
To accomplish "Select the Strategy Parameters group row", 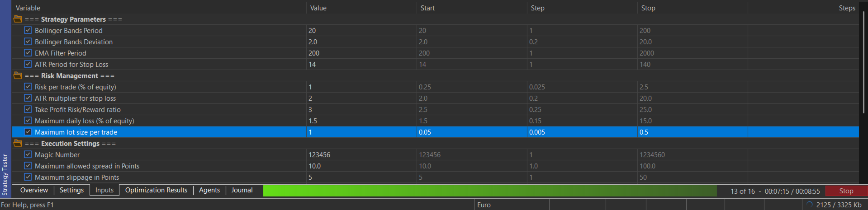I will coord(436,19).
